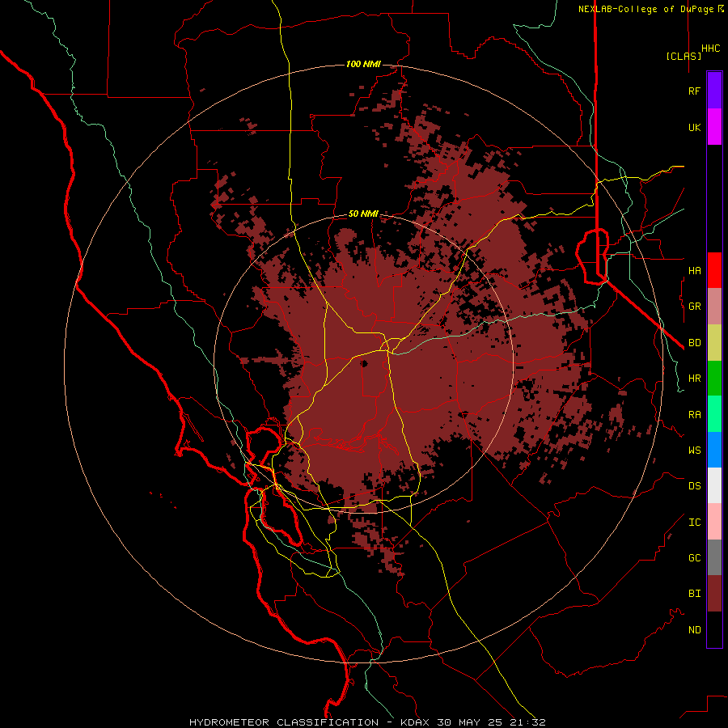Click the IC light pink legend swatch
This screenshot has height=728, width=728.
pos(714,522)
